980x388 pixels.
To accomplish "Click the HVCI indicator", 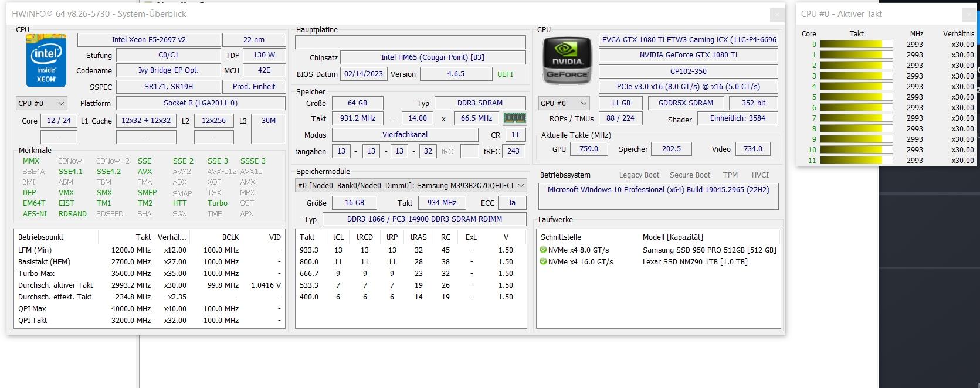I will (760, 175).
